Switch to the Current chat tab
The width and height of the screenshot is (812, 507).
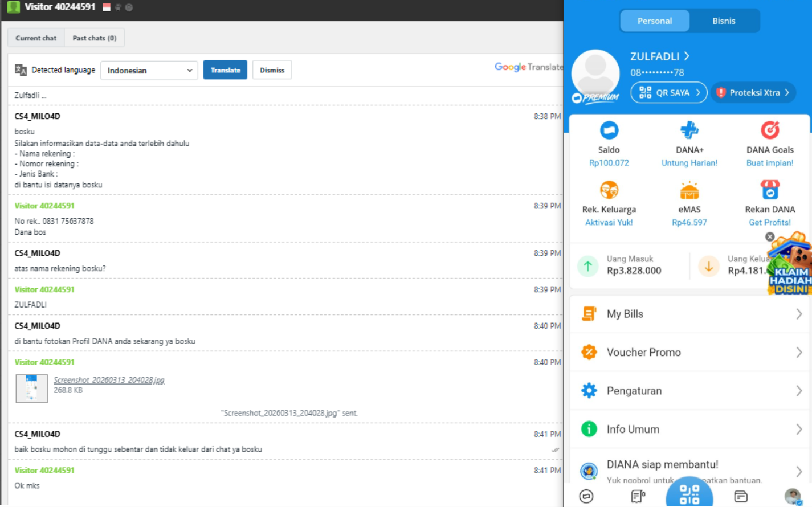[x=36, y=38]
